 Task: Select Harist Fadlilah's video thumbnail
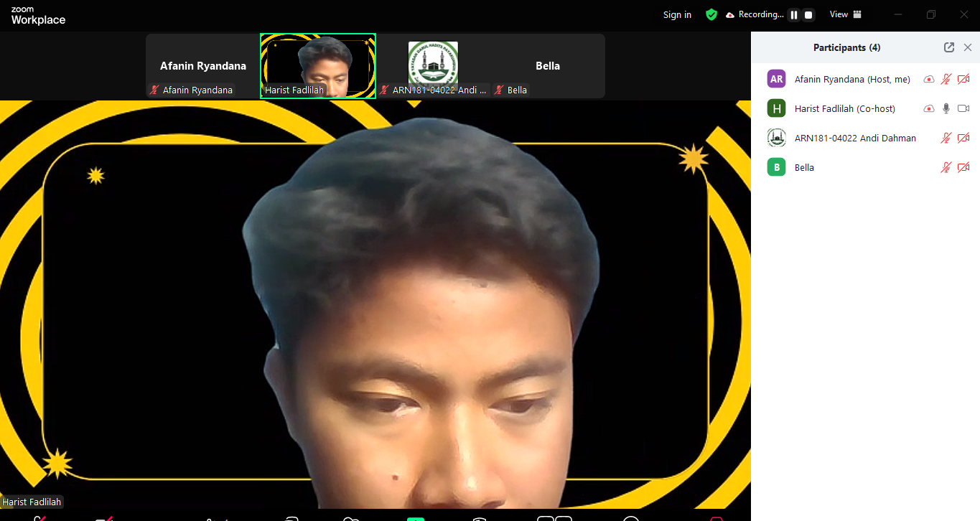point(318,65)
